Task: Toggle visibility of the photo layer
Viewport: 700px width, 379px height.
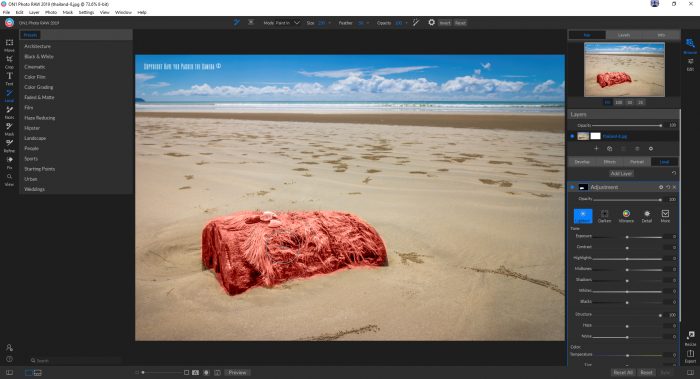Action: 572,136
